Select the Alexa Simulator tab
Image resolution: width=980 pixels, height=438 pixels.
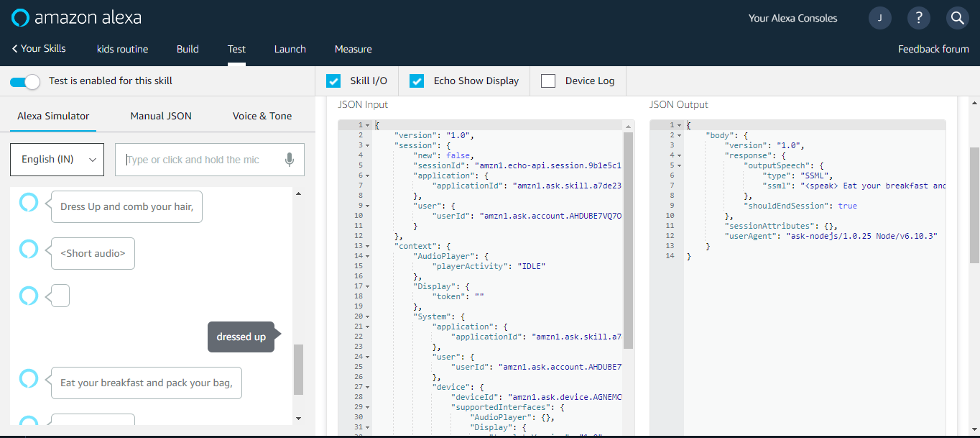[53, 116]
